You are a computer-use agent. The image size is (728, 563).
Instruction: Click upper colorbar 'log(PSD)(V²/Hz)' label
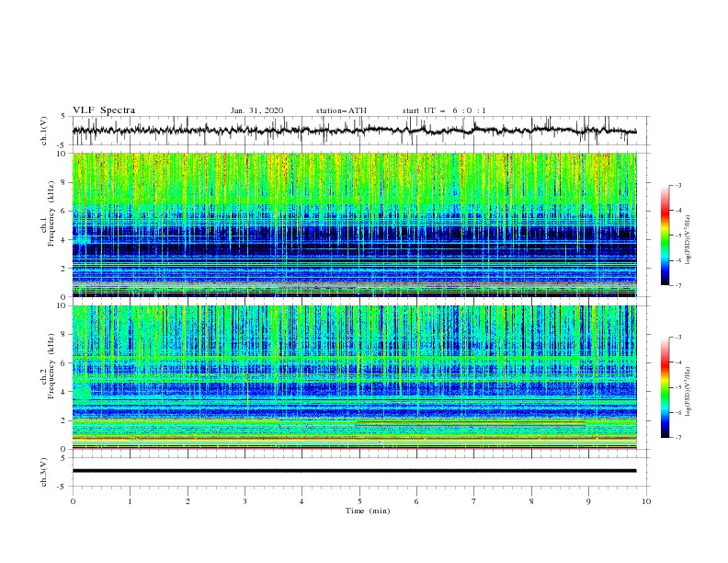coord(688,240)
